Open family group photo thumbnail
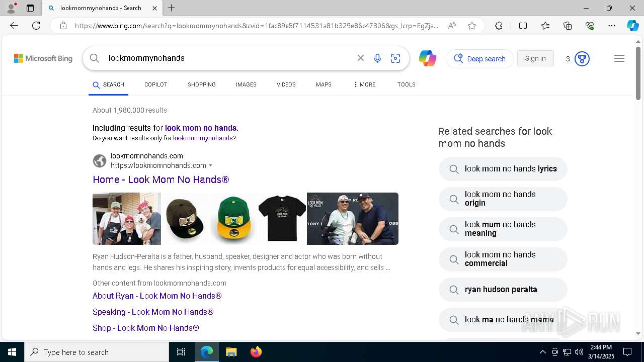The height and width of the screenshot is (362, 644). [x=127, y=219]
